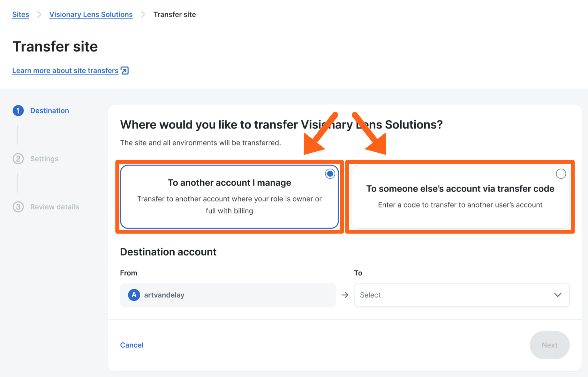
Task: Go to the Review details step
Action: click(x=55, y=207)
